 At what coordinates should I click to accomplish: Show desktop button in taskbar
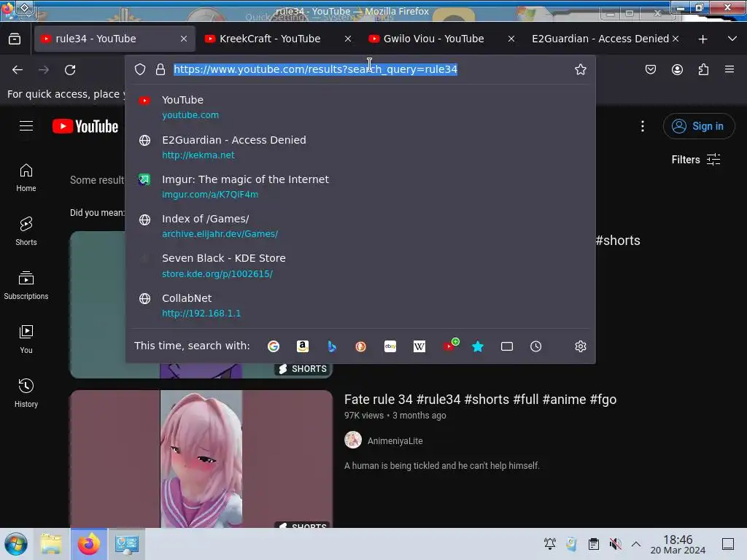coord(728,544)
